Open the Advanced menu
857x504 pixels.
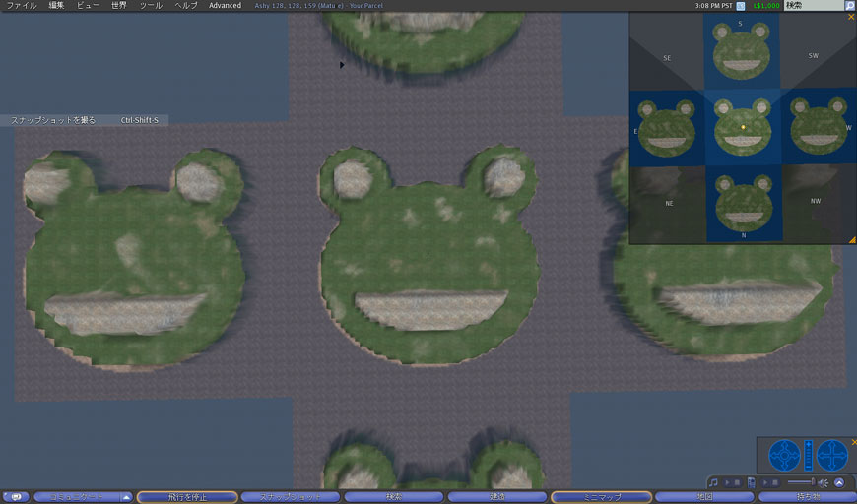[x=225, y=6]
